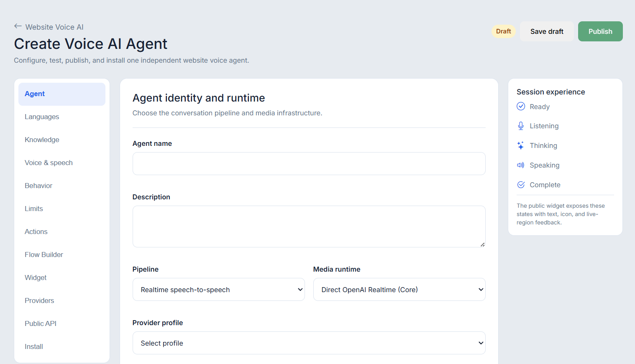Click into the Description text area
Viewport: 635px width, 364px height.
point(309,227)
